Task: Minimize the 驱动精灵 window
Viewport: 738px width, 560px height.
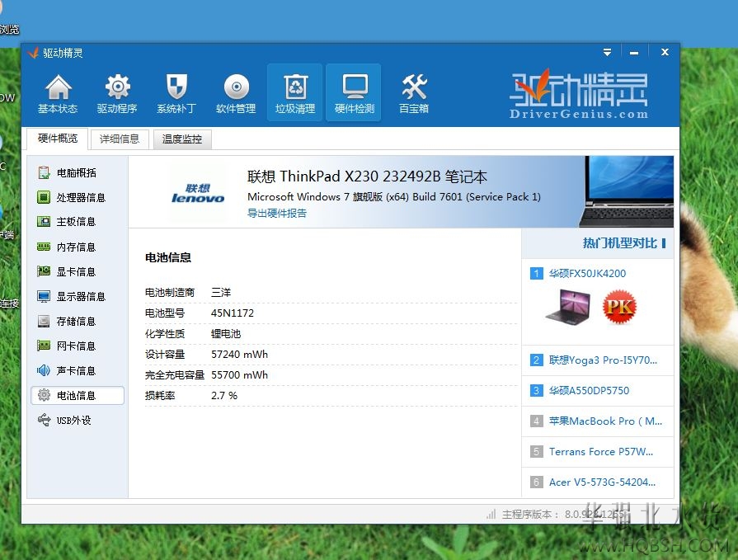Action: click(x=634, y=53)
